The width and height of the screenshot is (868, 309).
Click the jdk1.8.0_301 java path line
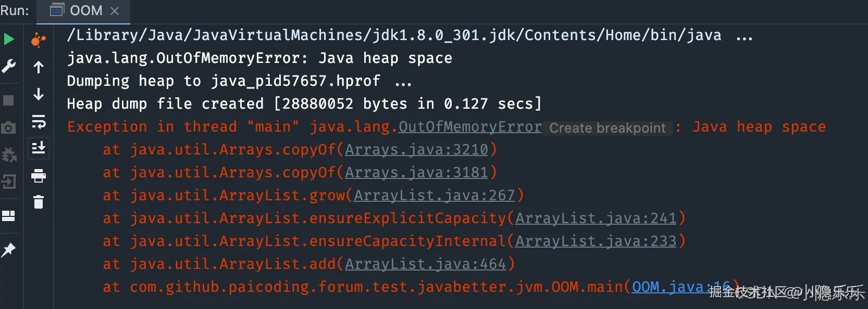(x=394, y=35)
